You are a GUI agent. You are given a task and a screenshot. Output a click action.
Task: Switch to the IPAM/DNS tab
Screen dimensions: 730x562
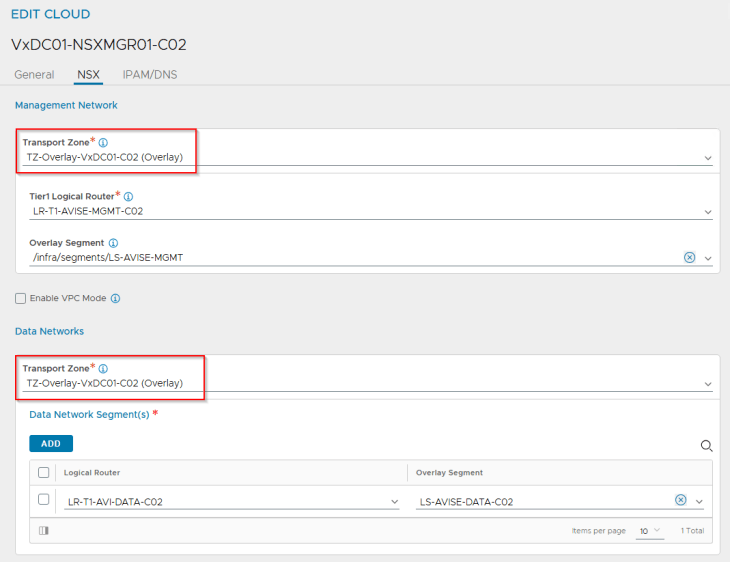(x=150, y=75)
